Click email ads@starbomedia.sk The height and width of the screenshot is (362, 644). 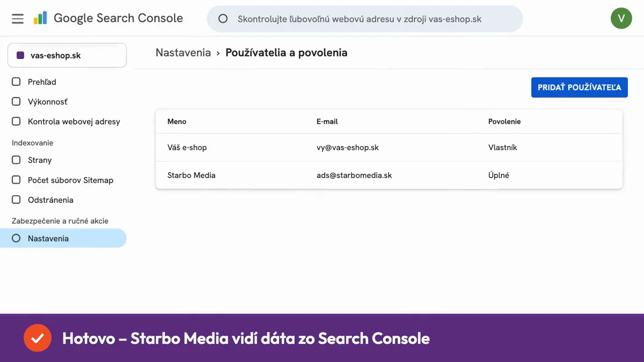click(354, 175)
